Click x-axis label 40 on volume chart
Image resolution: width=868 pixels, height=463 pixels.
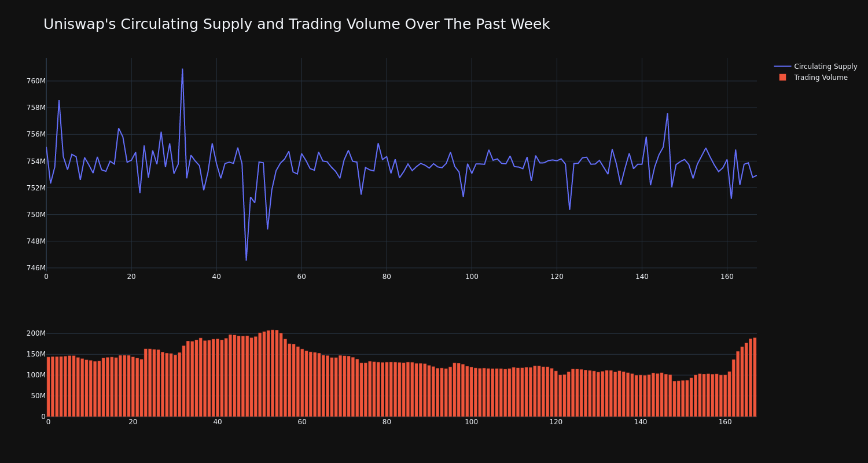pyautogui.click(x=218, y=422)
